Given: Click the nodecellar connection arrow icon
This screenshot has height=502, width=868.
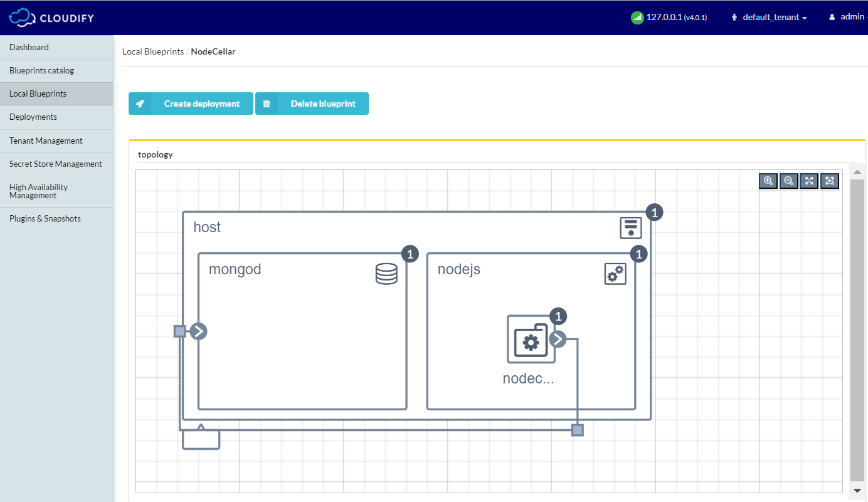Looking at the screenshot, I should point(558,339).
